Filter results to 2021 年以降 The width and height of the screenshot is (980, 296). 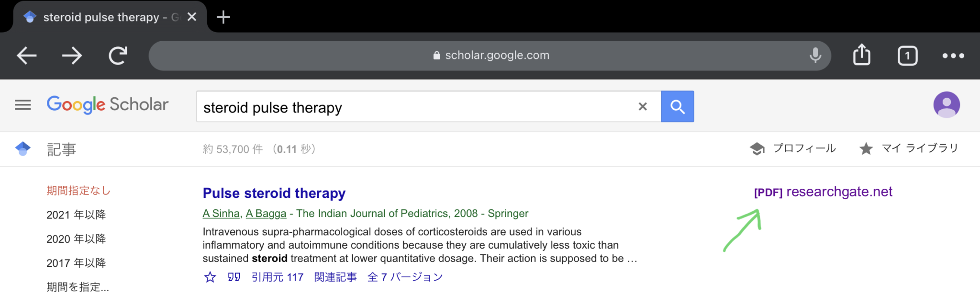click(76, 215)
